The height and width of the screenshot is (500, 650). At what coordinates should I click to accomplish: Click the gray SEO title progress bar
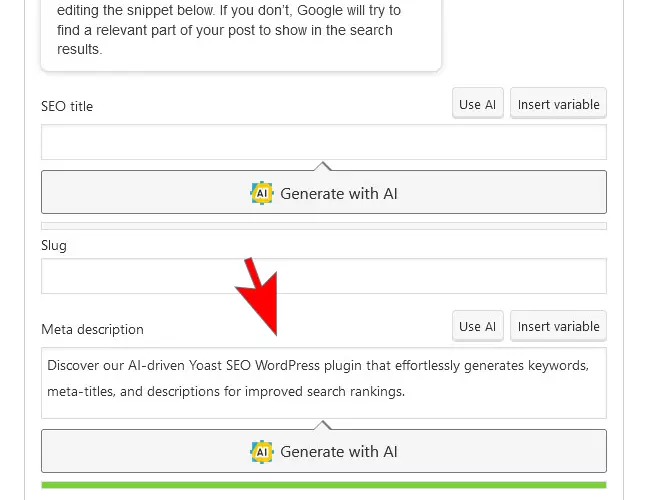[x=323, y=226]
